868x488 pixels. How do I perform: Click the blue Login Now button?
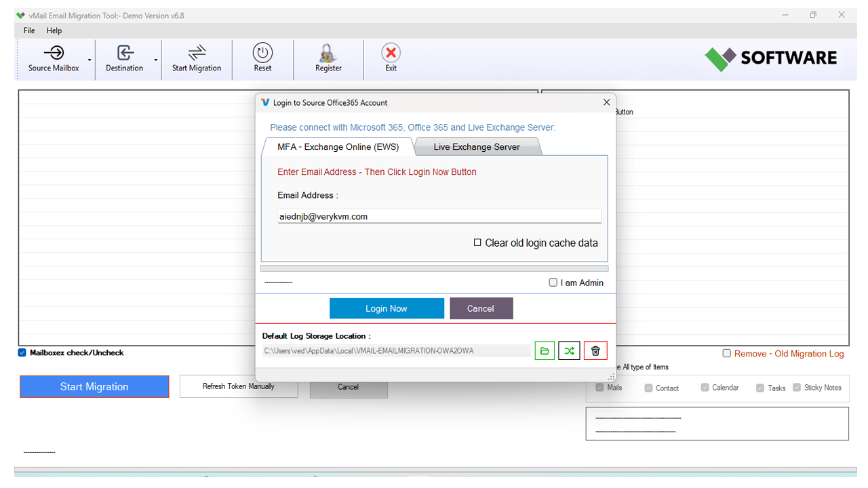pos(387,308)
